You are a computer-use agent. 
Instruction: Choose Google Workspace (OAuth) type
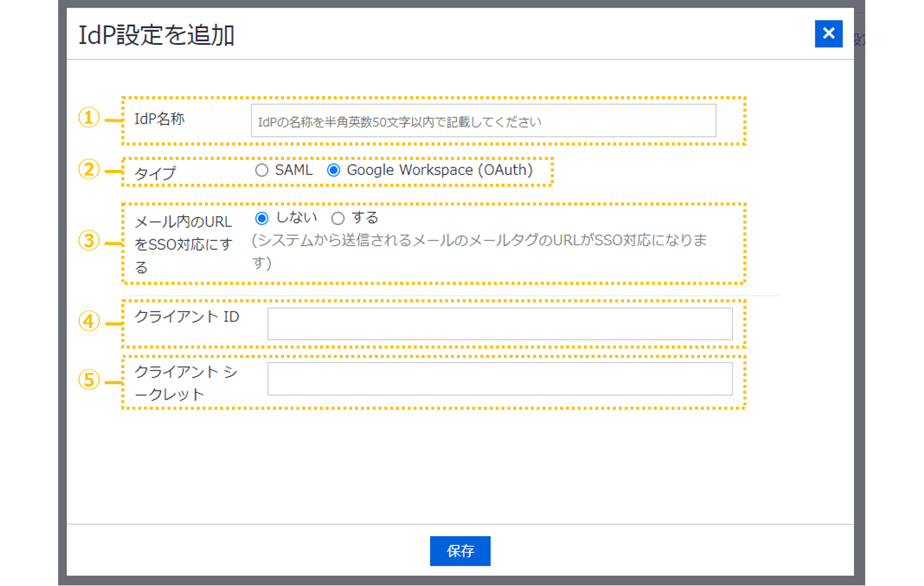coord(334,171)
